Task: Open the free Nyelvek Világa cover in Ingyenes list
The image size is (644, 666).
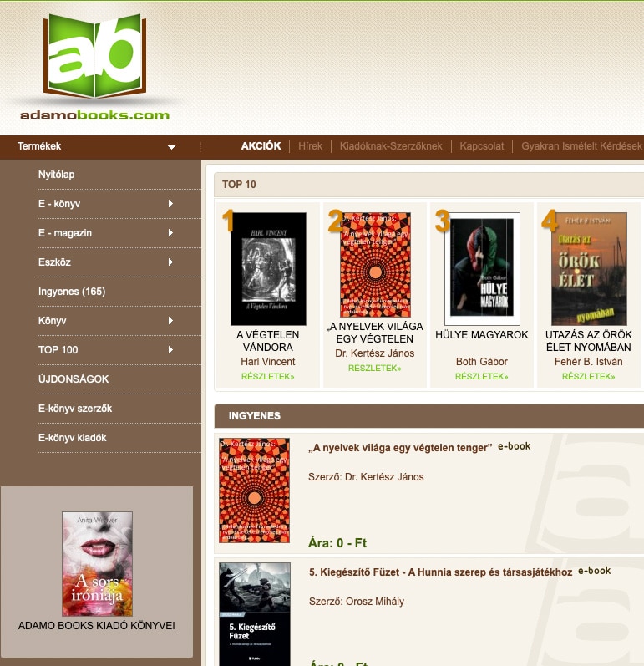Action: 254,491
